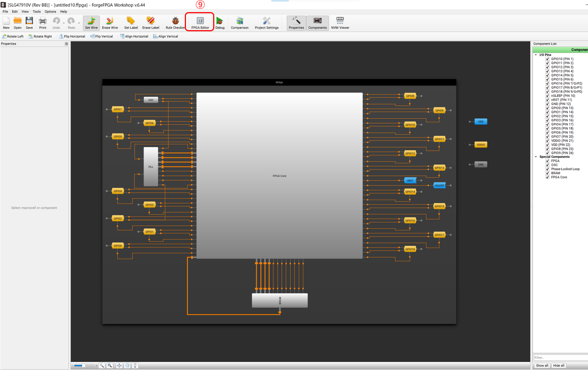Open the File menu
Screen dimensions: 588x370
pos(5,11)
